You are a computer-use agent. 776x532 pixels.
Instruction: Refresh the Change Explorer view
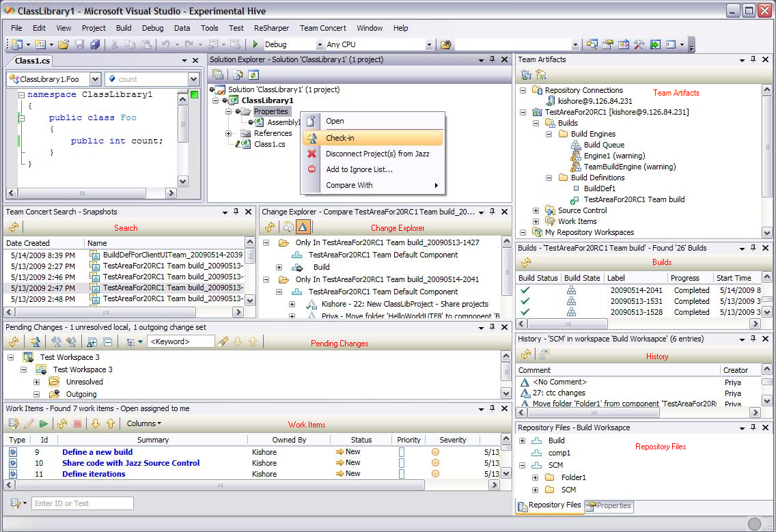270,227
